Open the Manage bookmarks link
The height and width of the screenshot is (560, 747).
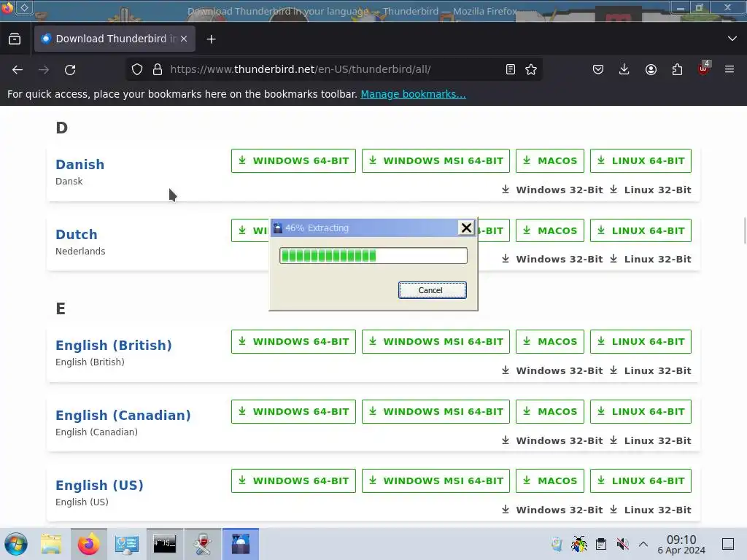[x=413, y=94]
